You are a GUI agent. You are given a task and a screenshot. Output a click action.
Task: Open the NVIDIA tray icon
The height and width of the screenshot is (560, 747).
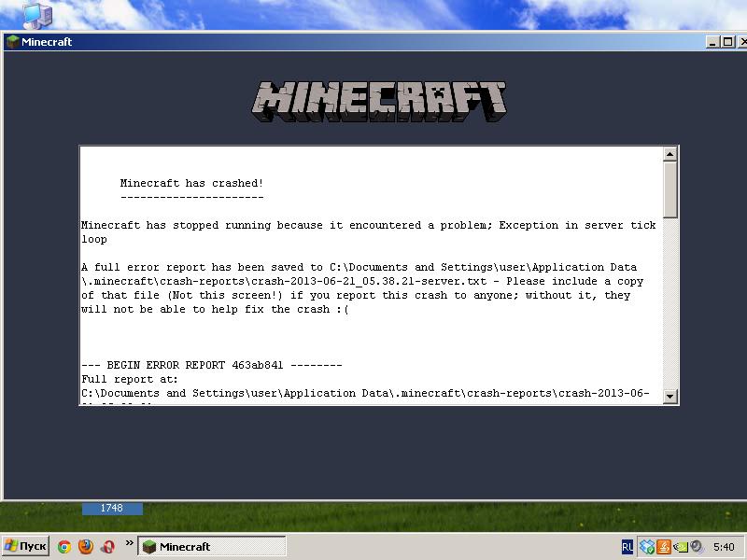(680, 547)
